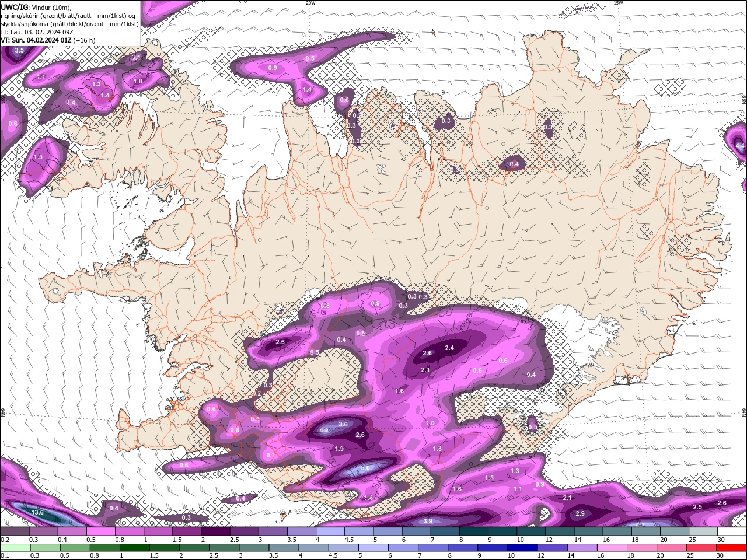Click the 3.9 precipitation value on the map
Viewport: 747px width, 560px height.
click(x=428, y=521)
